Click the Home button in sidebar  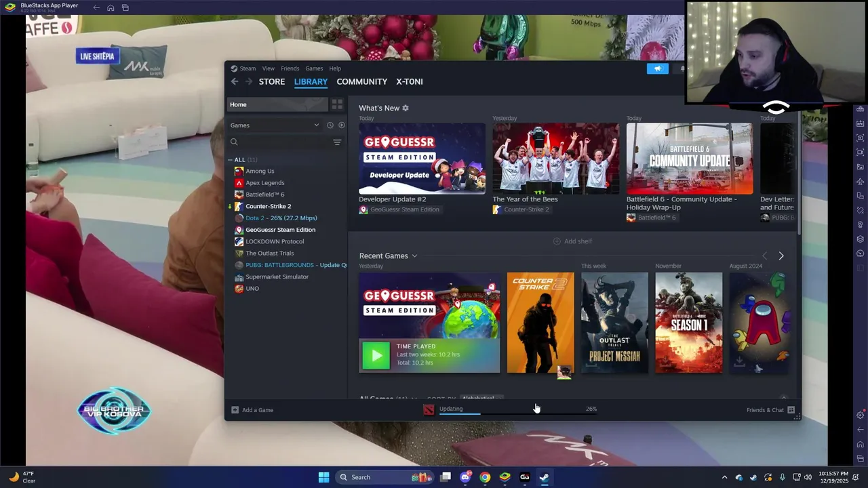277,104
